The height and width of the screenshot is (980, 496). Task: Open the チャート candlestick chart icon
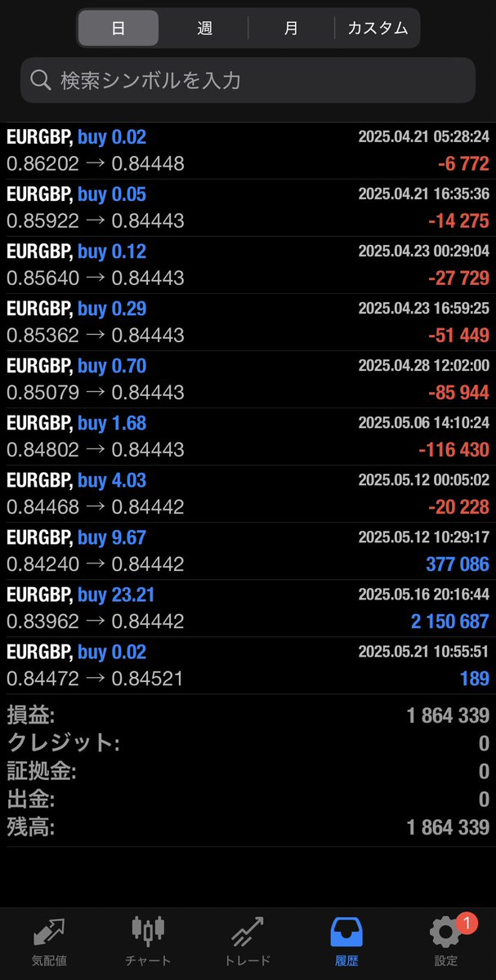(148, 930)
